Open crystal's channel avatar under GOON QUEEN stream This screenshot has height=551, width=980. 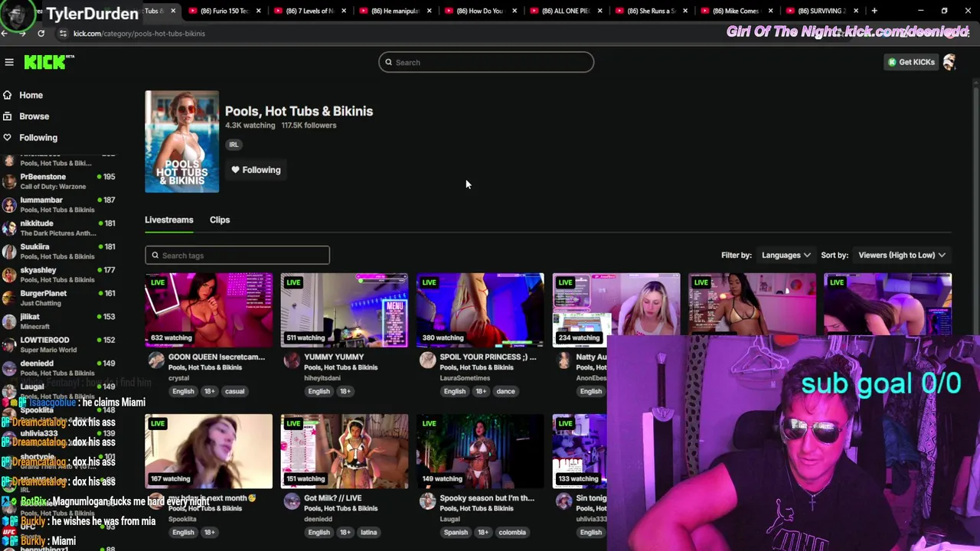click(156, 360)
